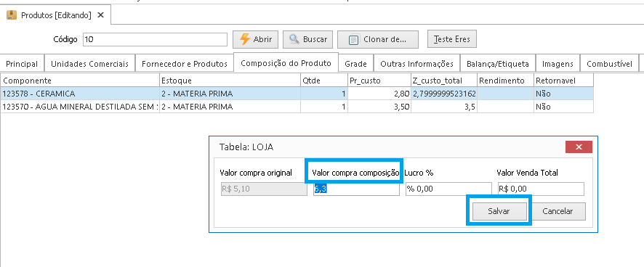Cancel the LOJA table dialog
644x267 pixels.
click(558, 211)
